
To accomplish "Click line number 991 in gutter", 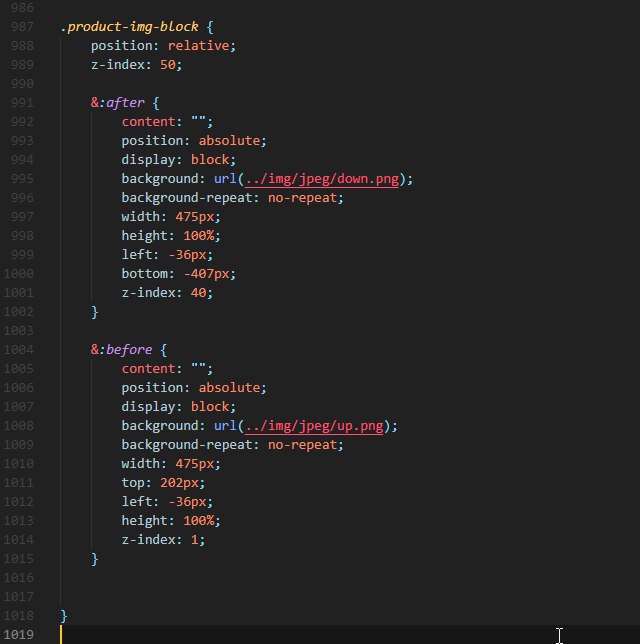I will [22, 103].
